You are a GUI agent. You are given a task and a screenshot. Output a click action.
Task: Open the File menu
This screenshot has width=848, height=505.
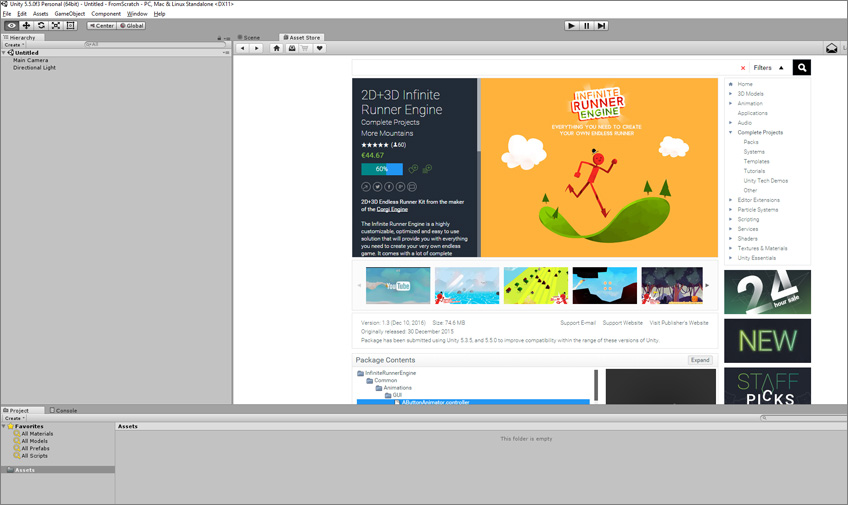click(x=6, y=14)
